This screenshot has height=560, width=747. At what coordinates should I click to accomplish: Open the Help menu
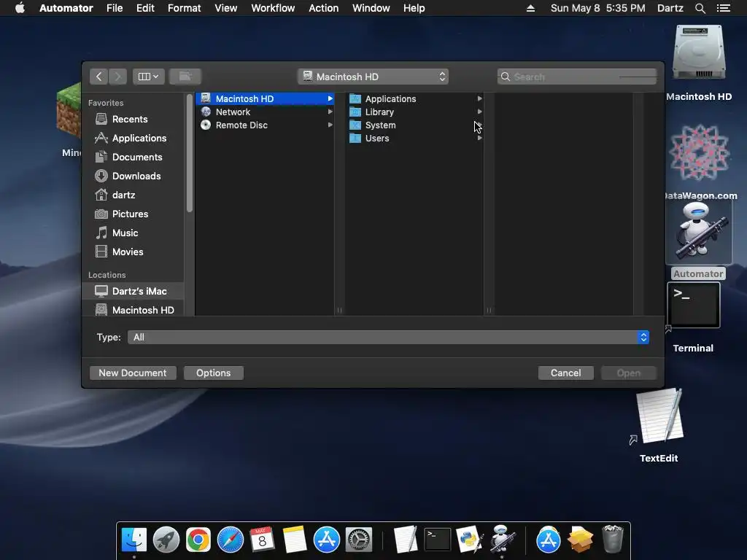[x=414, y=8]
